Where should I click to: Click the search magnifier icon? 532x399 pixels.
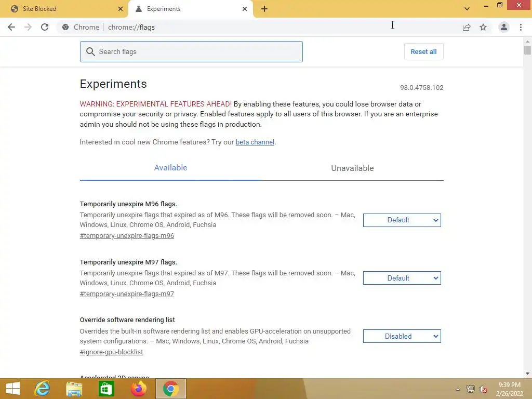pos(90,51)
